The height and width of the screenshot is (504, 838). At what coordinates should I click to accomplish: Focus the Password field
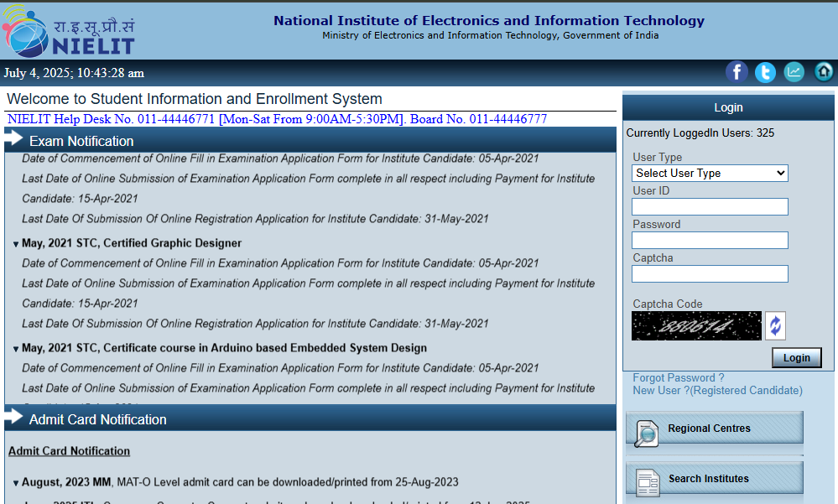point(710,241)
